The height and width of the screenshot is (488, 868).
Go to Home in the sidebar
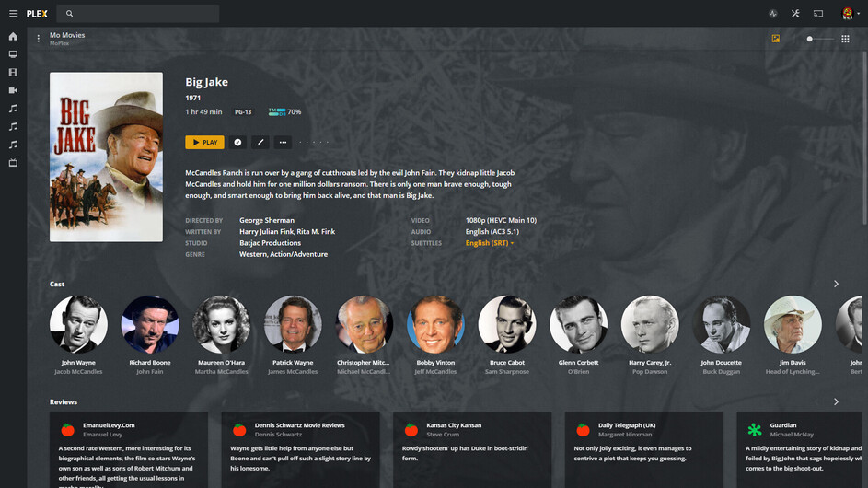13,37
